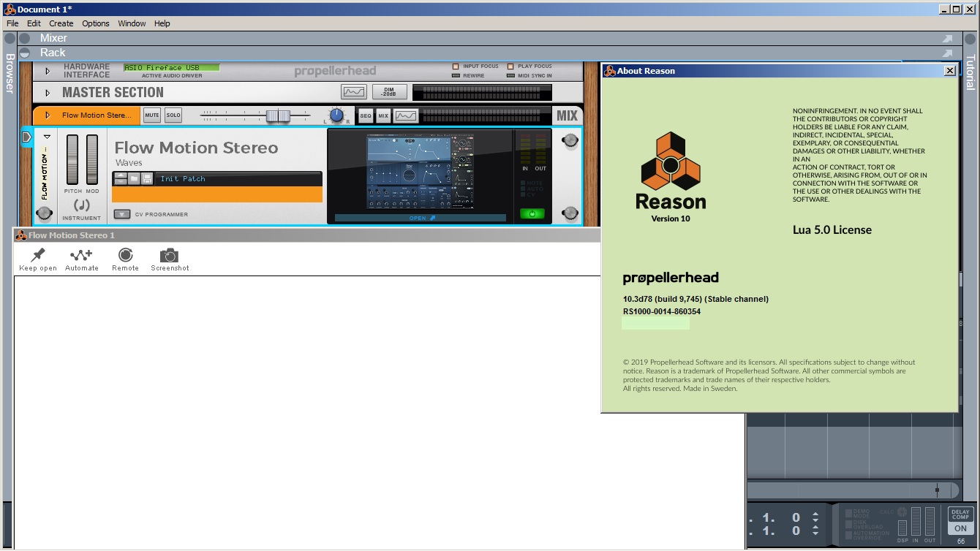Open the Options menu
The image size is (980, 551).
coord(96,23)
